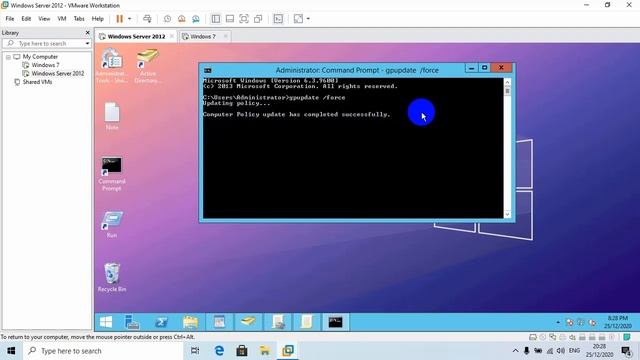This screenshot has height=360, width=640.
Task: Toggle the thumbnail bar view icon
Action: (230, 19)
